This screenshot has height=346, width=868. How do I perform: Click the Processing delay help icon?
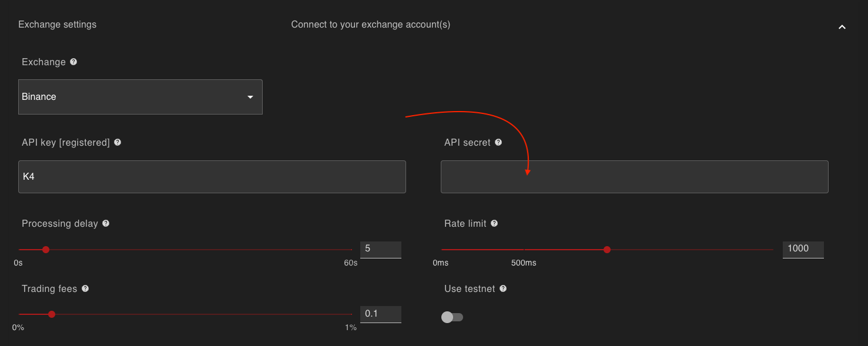click(x=106, y=223)
